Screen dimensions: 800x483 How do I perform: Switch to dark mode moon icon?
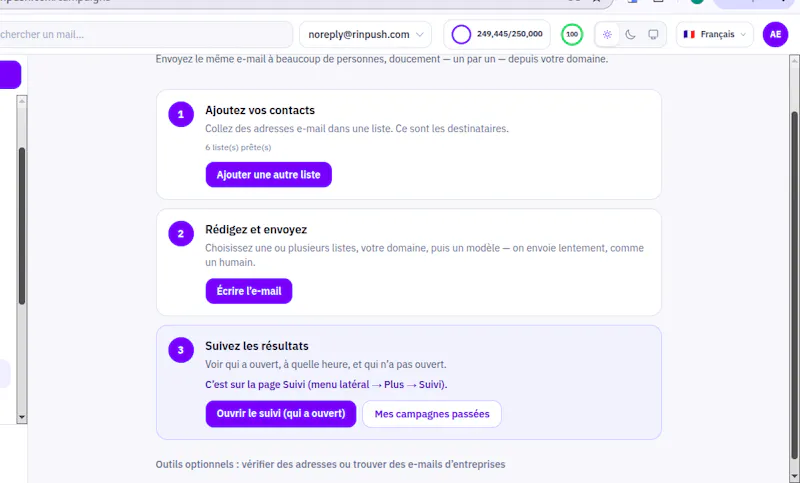[x=630, y=35]
